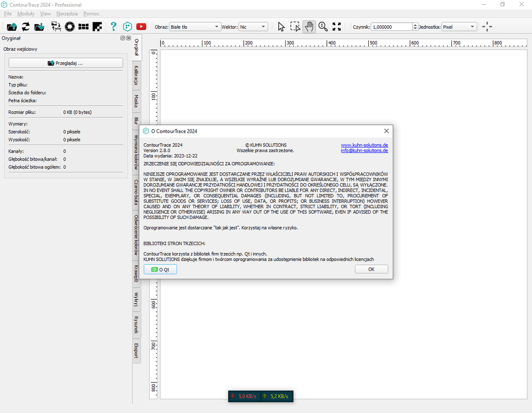
Task: Open the image-to-vector conversion tool icon
Action: (56, 27)
